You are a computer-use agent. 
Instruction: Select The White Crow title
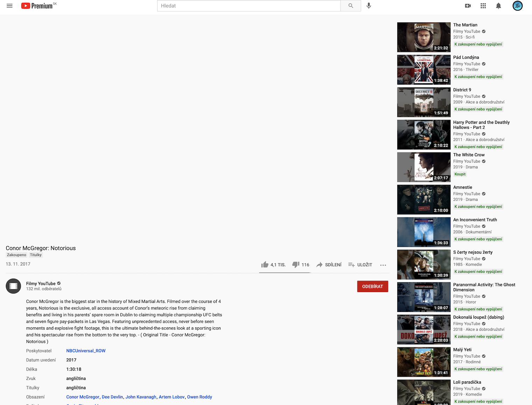click(469, 155)
